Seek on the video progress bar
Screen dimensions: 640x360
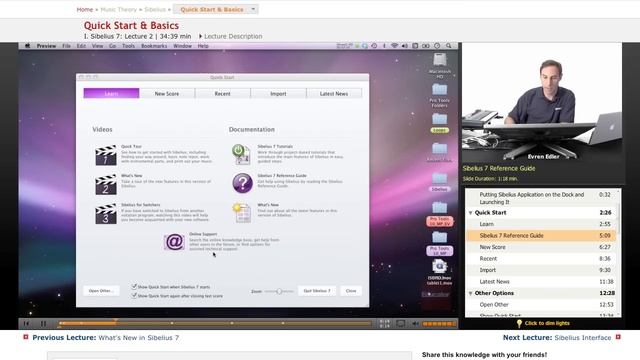[215, 323]
